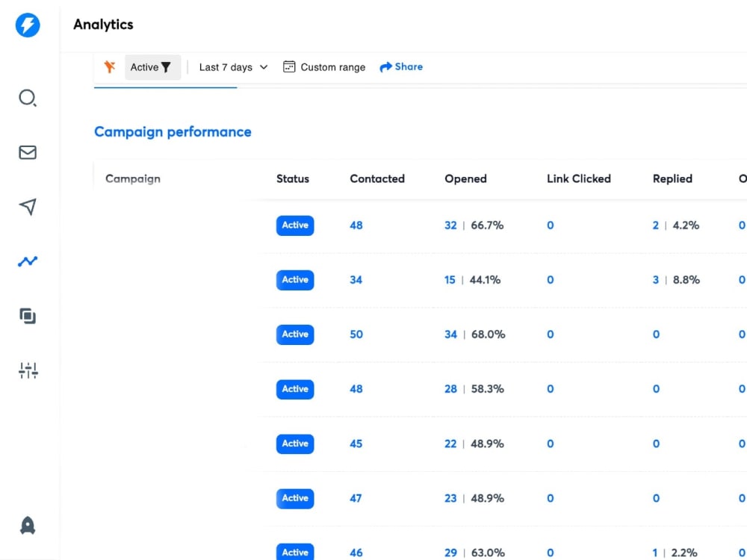747x560 pixels.
Task: Click the rocket icon in sidebar
Action: pos(28,525)
